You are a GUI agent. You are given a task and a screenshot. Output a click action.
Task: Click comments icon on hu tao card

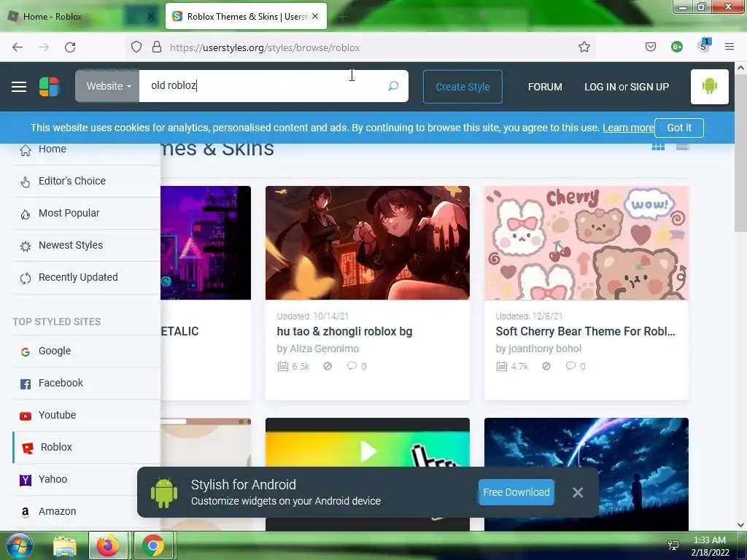click(352, 366)
